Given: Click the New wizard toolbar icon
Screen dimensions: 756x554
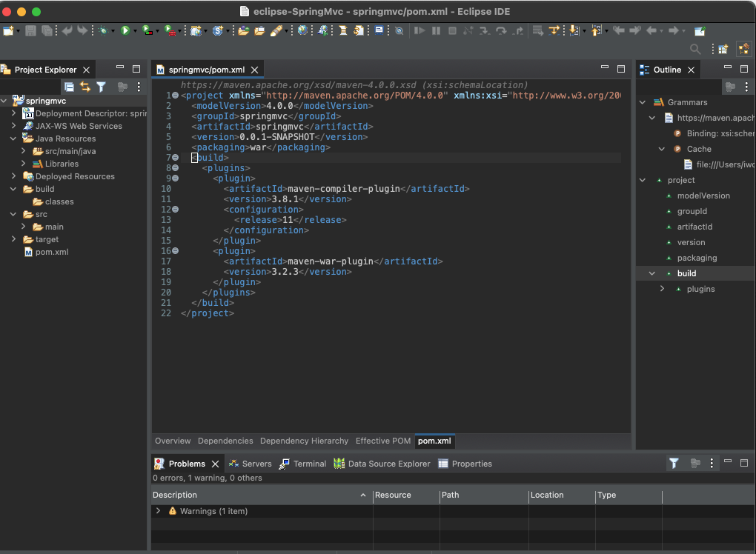Looking at the screenshot, I should tap(8, 30).
